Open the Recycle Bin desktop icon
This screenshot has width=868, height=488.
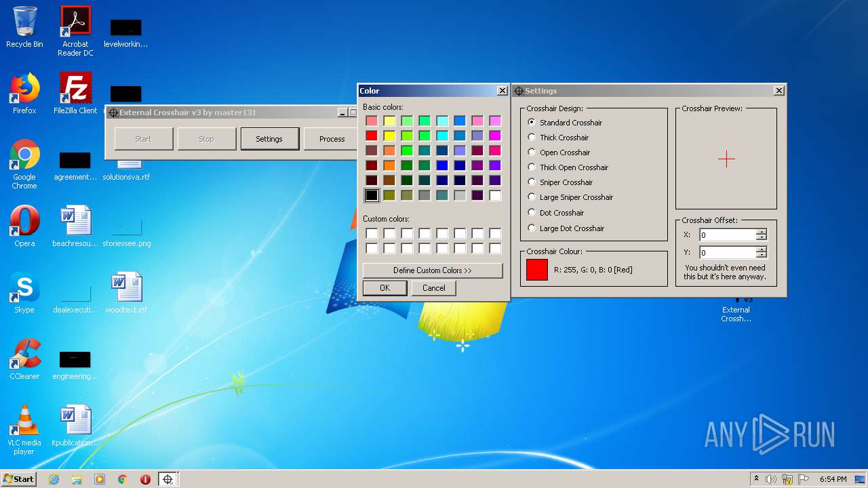[24, 27]
